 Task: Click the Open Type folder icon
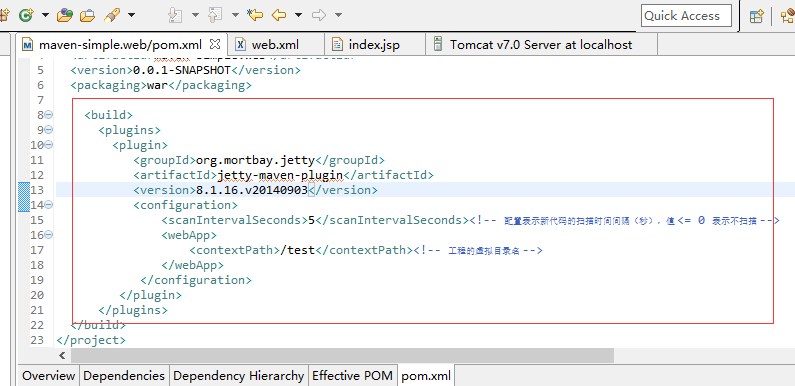[x=65, y=15]
